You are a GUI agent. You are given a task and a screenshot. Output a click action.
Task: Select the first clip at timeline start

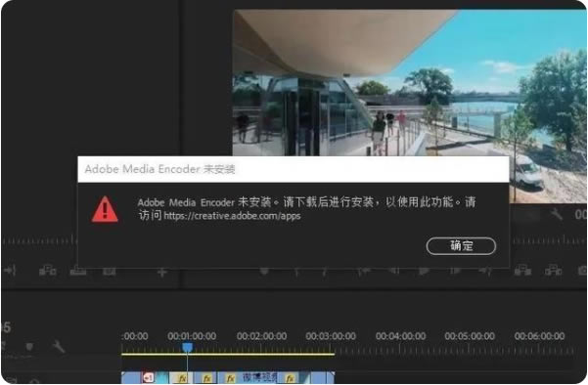pyautogui.click(x=131, y=377)
